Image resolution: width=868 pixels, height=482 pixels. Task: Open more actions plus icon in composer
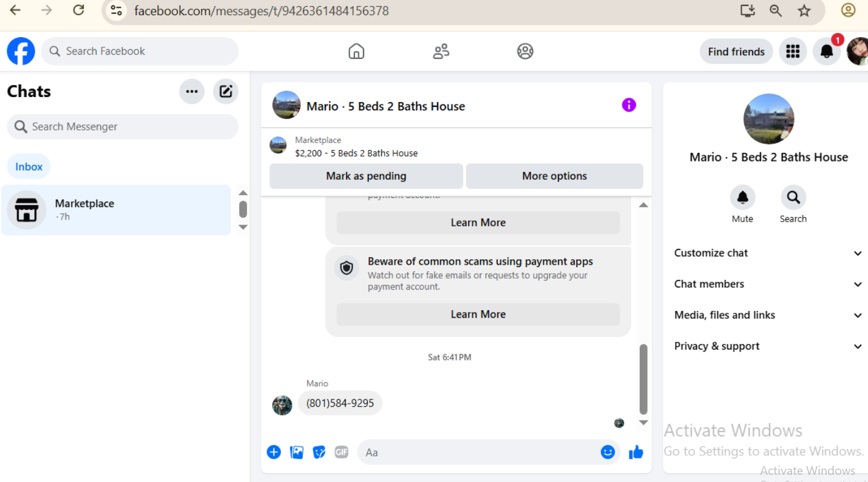coord(274,452)
